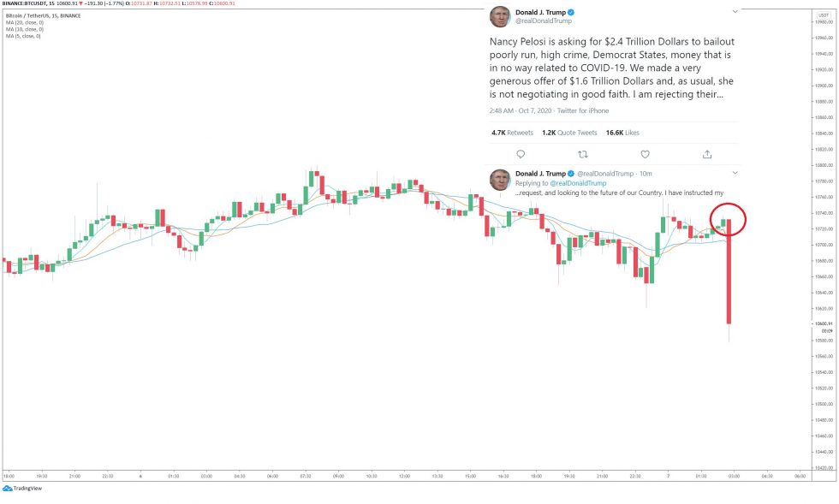Open the tweet via its Oct 7 timestamp
The image size is (839, 504).
tap(535, 110)
